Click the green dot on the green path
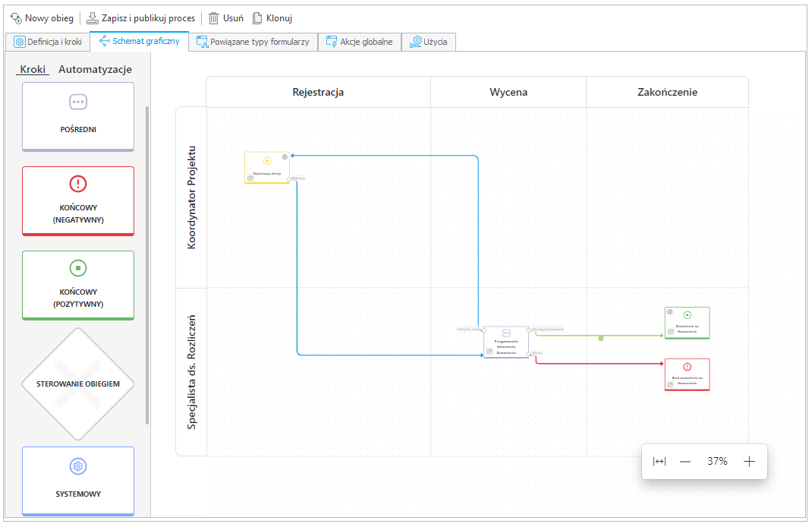This screenshot has height=524, width=812. pyautogui.click(x=601, y=338)
